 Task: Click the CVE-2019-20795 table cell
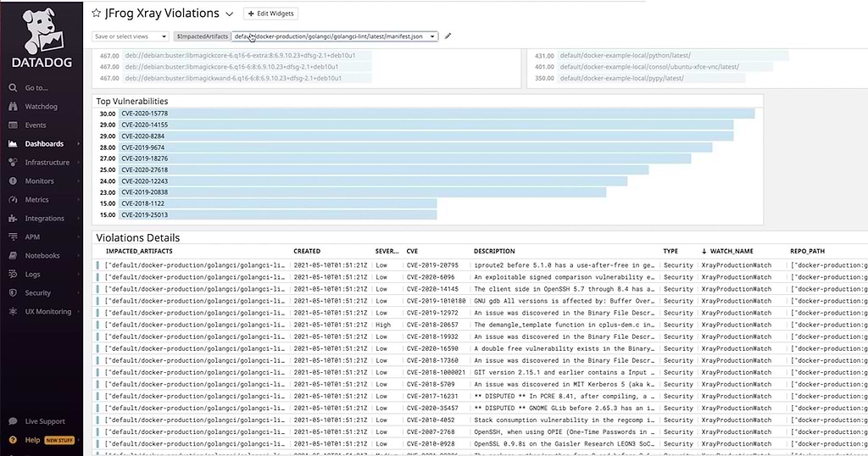pyautogui.click(x=432, y=265)
